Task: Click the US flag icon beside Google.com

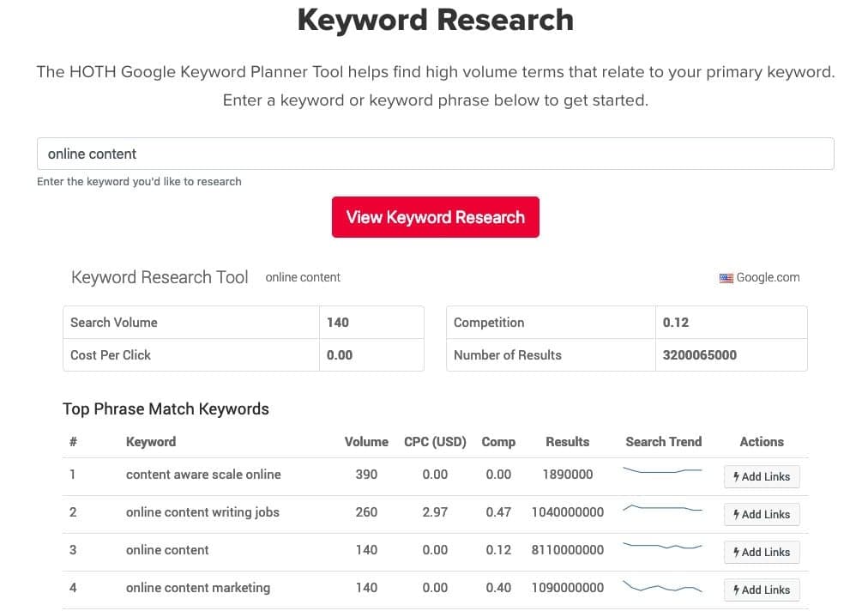Action: [x=726, y=278]
